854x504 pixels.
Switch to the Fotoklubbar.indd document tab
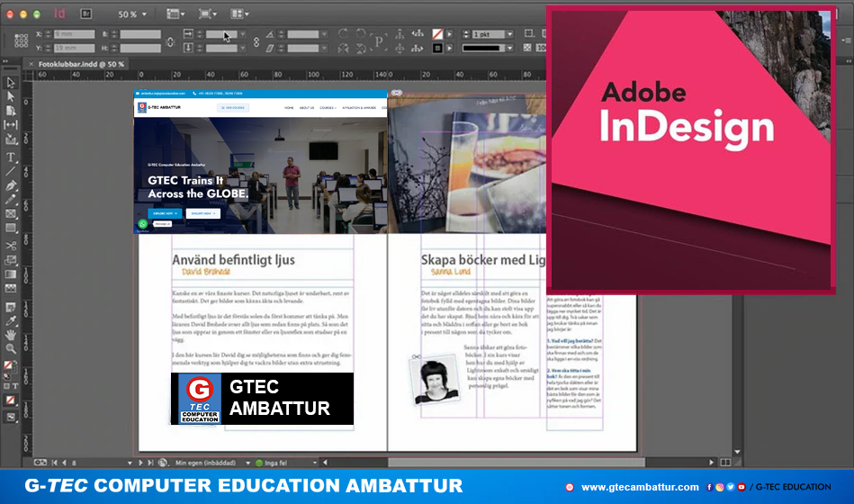coord(81,64)
